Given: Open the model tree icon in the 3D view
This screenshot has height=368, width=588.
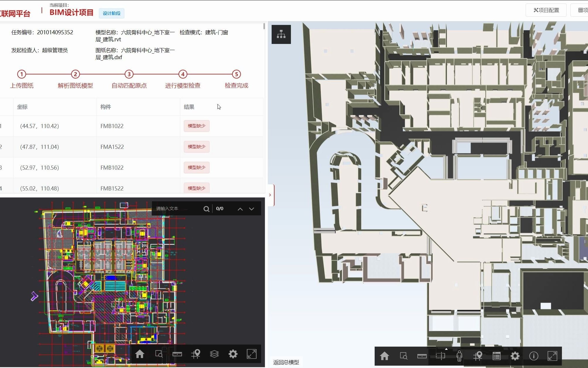Looking at the screenshot, I should [281, 34].
